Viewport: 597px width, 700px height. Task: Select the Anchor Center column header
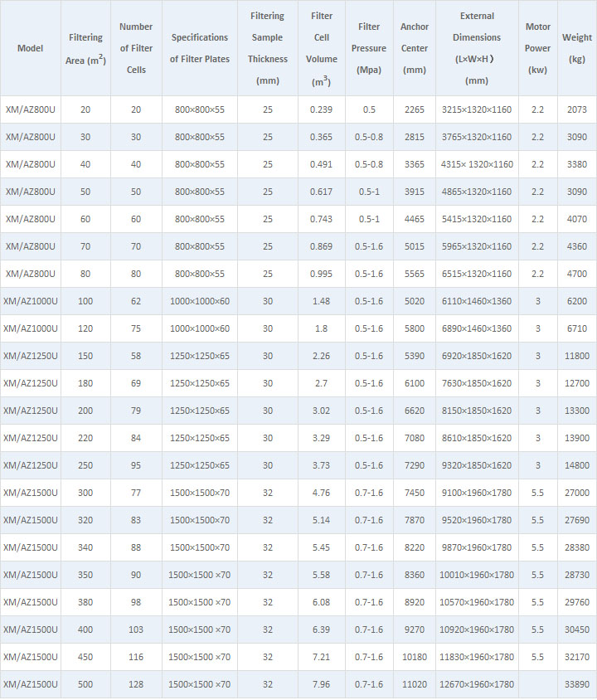[x=415, y=48]
